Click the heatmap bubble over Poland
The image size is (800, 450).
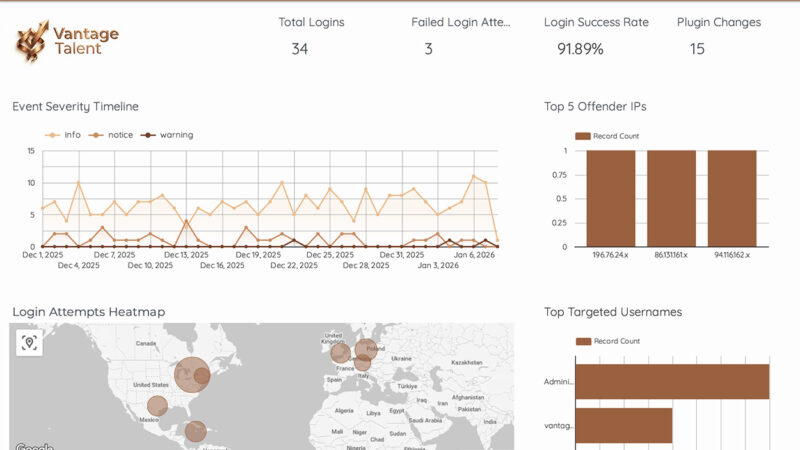[x=366, y=349]
